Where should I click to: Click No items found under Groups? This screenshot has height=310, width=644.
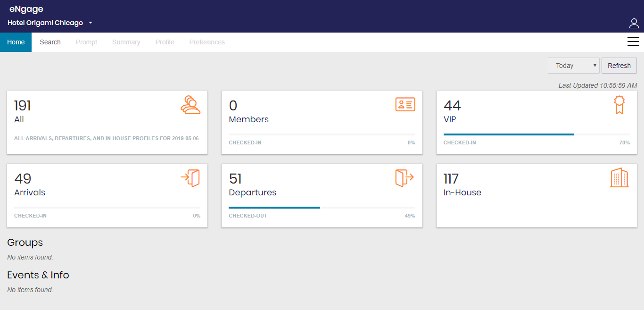[x=30, y=257]
